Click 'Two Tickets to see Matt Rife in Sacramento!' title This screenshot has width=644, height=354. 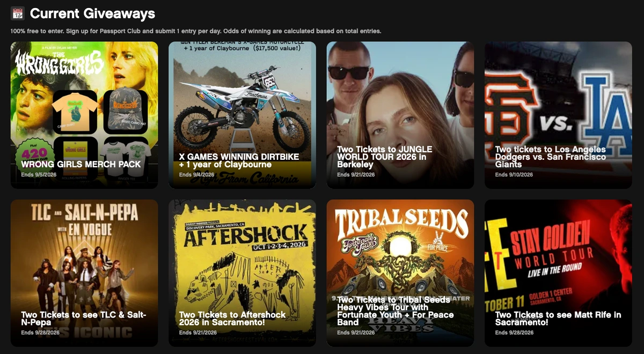pyautogui.click(x=558, y=319)
